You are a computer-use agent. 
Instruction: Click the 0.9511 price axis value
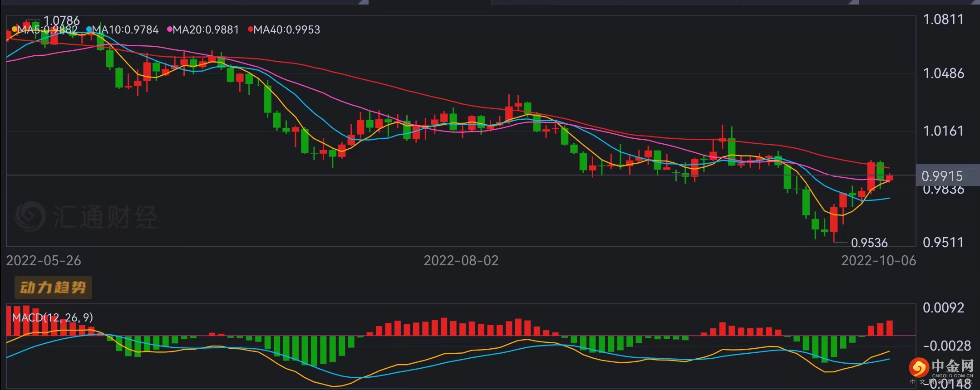943,243
